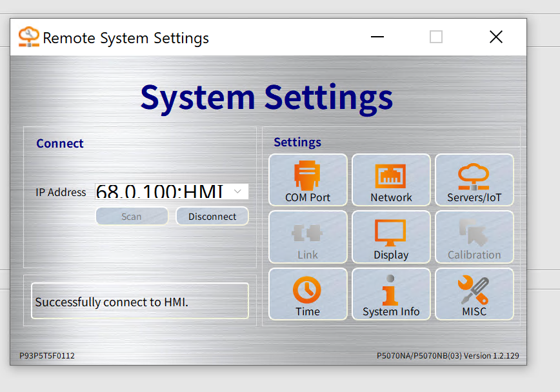
Task: Click inside the IP Address text field
Action: (161, 191)
